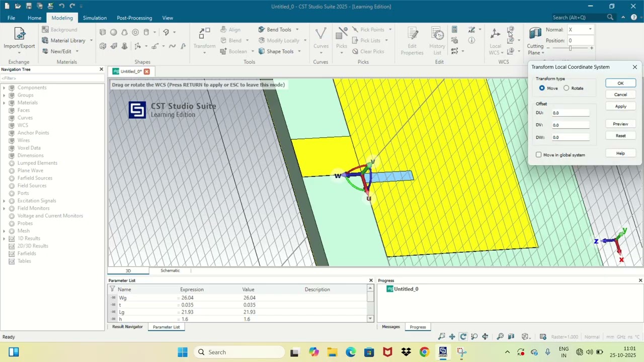Screen dimensions: 644x362
Task: Open the File menu
Action: [x=11, y=18]
